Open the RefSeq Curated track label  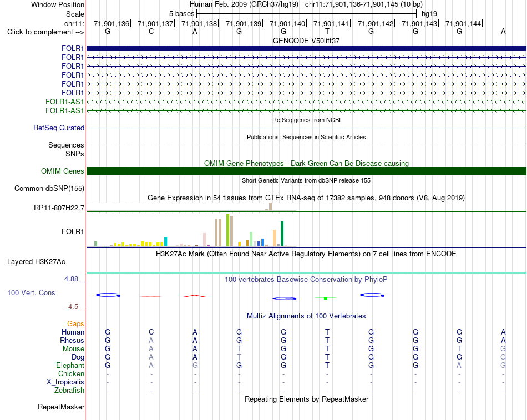coord(59,128)
